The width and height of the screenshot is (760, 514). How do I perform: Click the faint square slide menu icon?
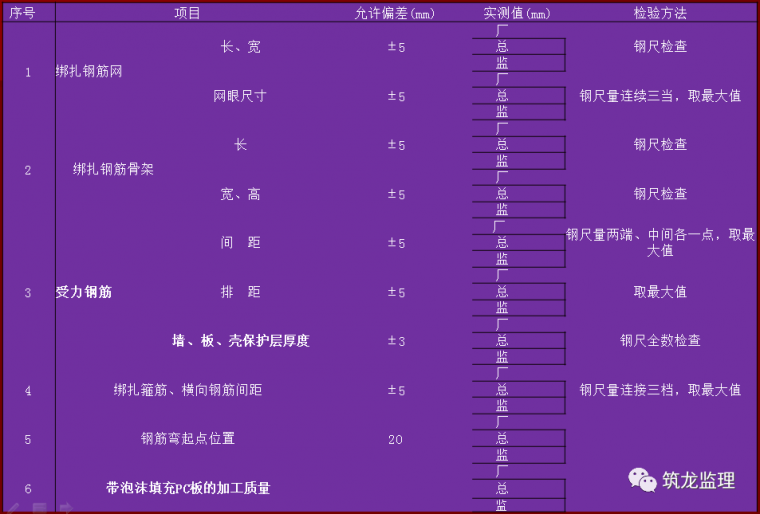[38, 507]
